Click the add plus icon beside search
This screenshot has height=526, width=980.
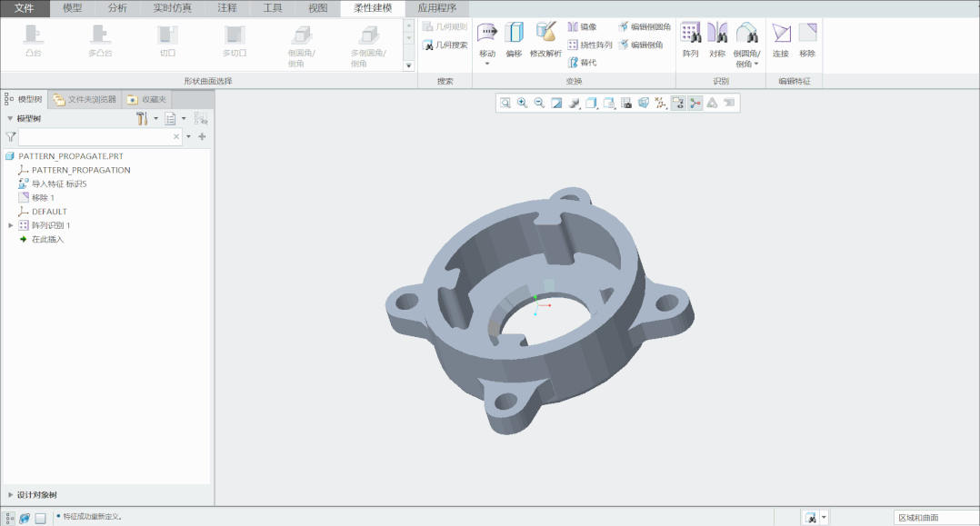(202, 137)
